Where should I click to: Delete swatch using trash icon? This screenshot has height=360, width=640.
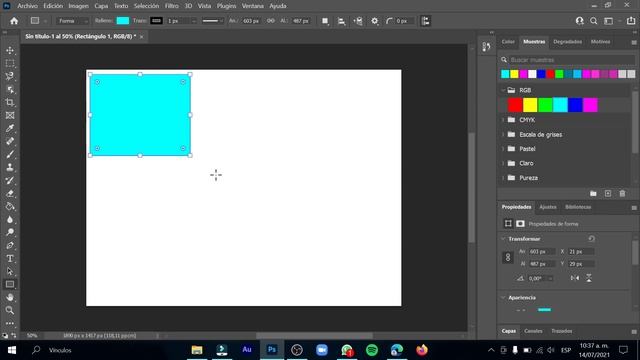coord(622,193)
